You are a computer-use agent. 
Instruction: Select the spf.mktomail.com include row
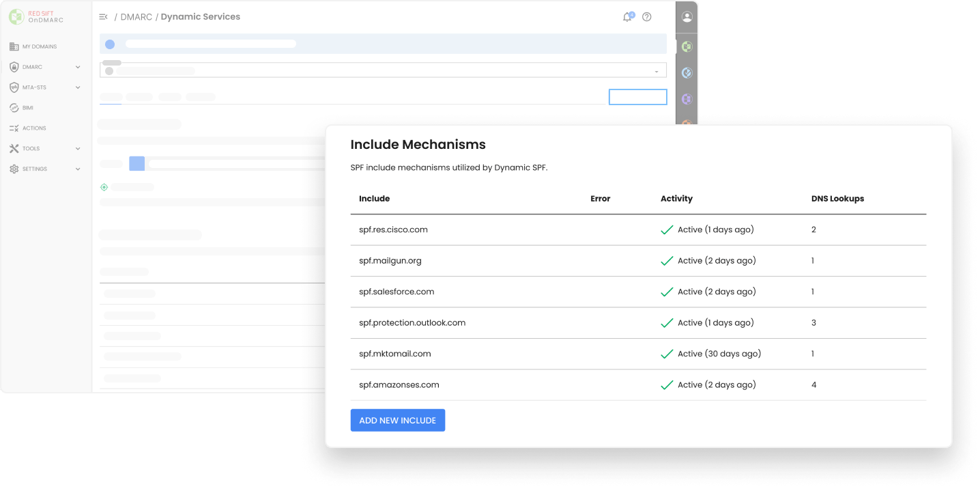[x=638, y=354]
